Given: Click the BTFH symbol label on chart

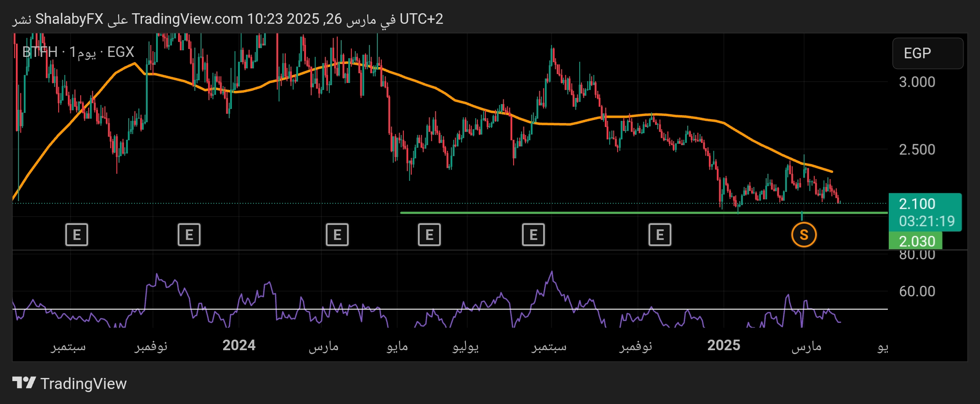Looking at the screenshot, I should pyautogui.click(x=40, y=52).
